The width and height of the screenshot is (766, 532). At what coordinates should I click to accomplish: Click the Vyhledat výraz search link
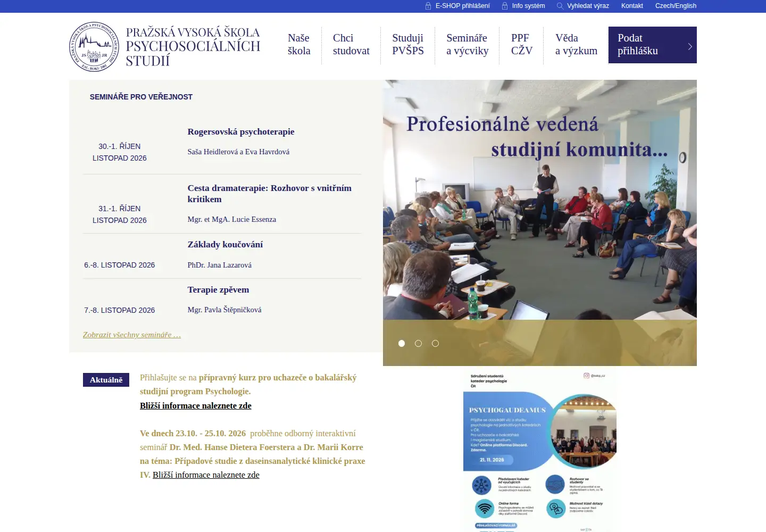click(x=588, y=6)
